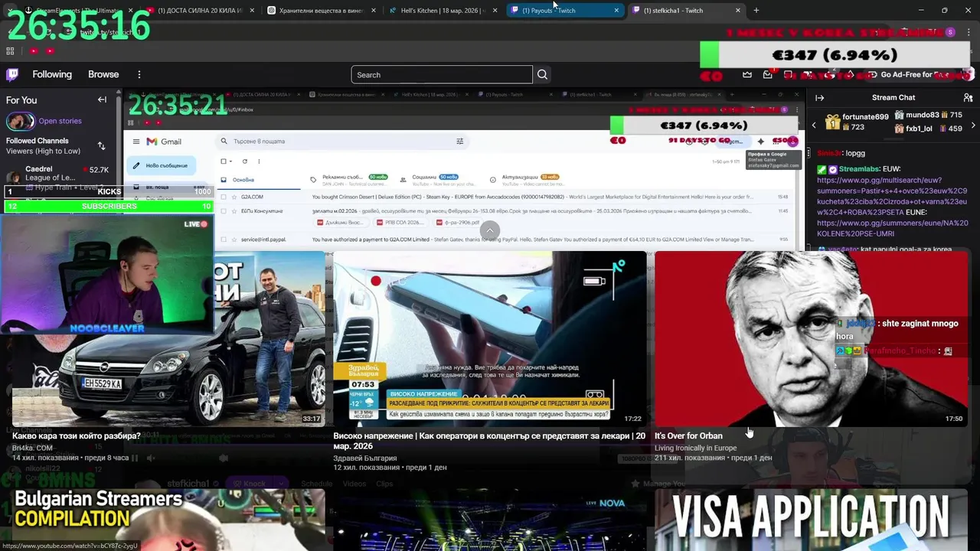Open Twitch top nav more options menu

pyautogui.click(x=139, y=75)
